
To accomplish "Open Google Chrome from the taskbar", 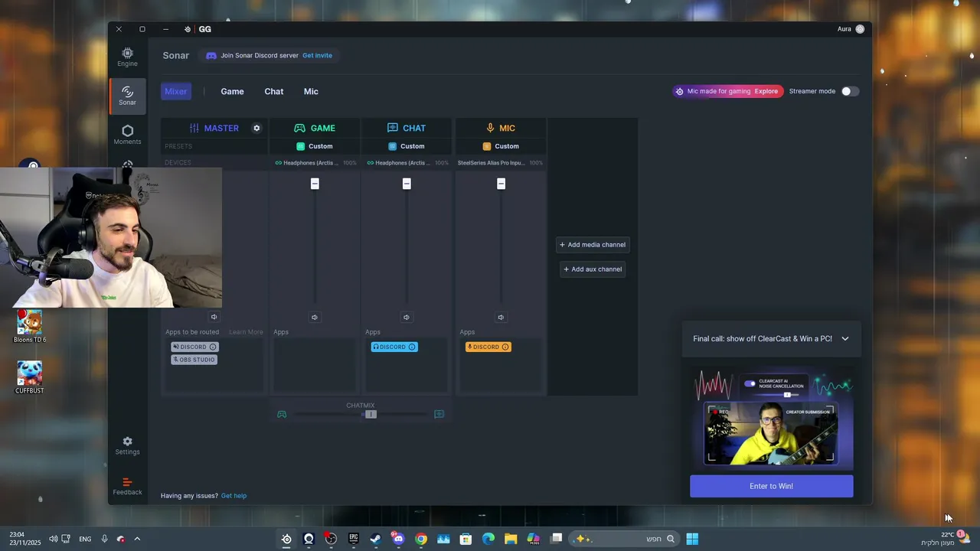I will pyautogui.click(x=420, y=539).
